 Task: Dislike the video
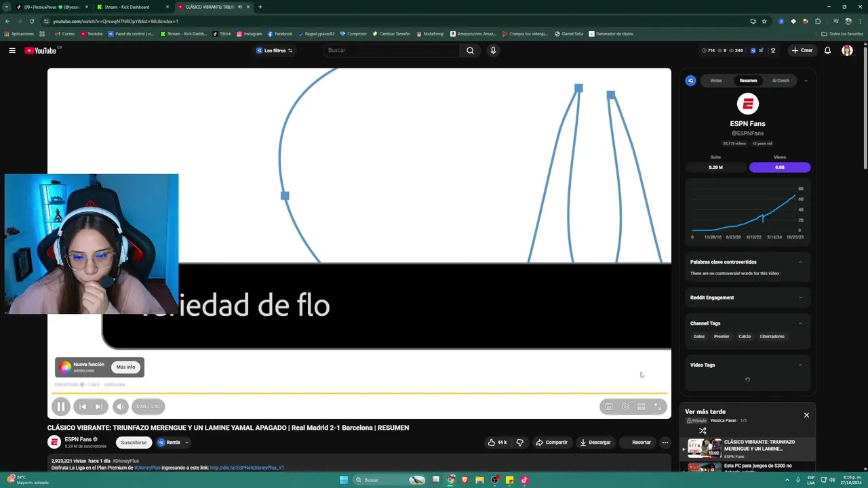[519, 443]
